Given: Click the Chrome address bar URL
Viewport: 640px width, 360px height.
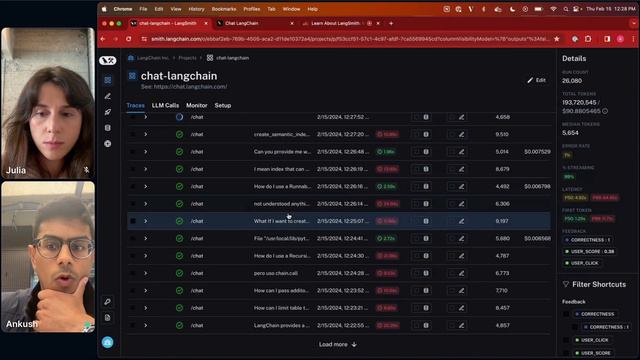Looking at the screenshot, I should pyautogui.click(x=350, y=39).
